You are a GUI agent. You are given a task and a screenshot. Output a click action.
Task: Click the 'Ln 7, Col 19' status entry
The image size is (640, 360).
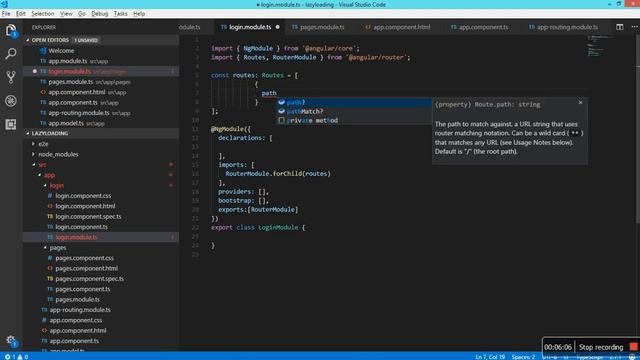490,357
